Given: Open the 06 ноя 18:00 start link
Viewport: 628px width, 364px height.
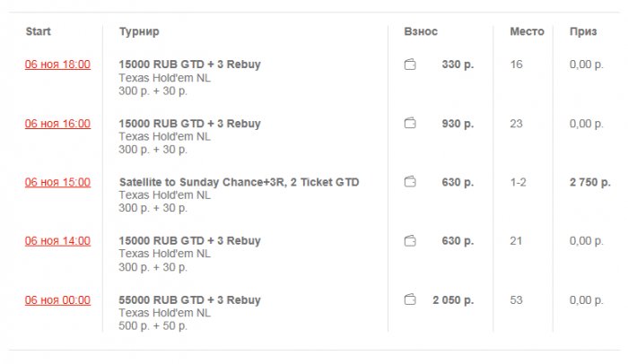Looking at the screenshot, I should tap(57, 65).
